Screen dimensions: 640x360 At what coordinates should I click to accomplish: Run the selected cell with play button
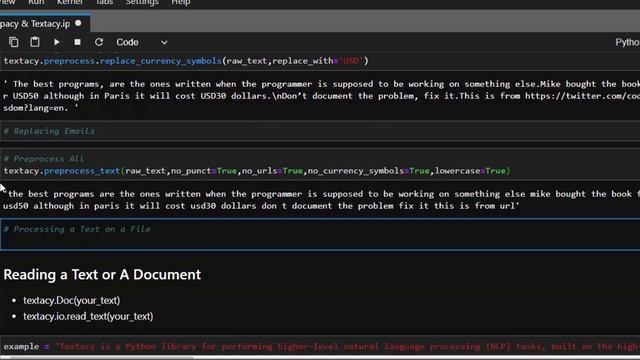[x=57, y=42]
